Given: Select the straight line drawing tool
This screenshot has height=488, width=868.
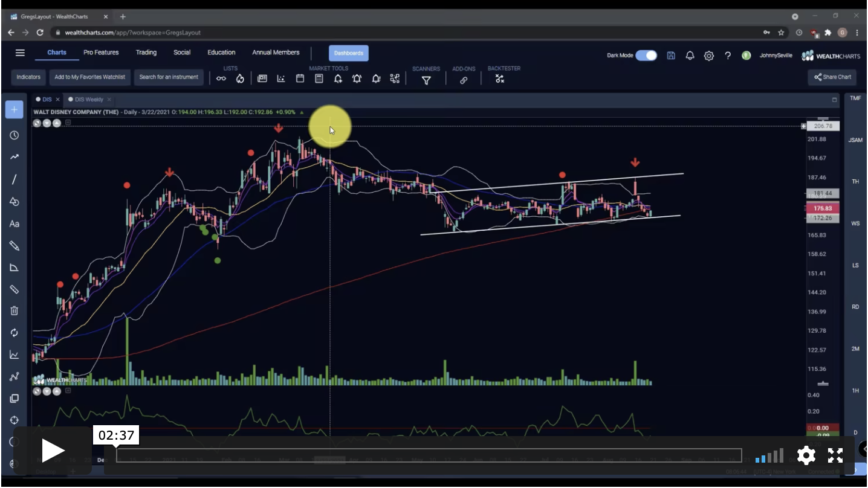Looking at the screenshot, I should click(14, 179).
